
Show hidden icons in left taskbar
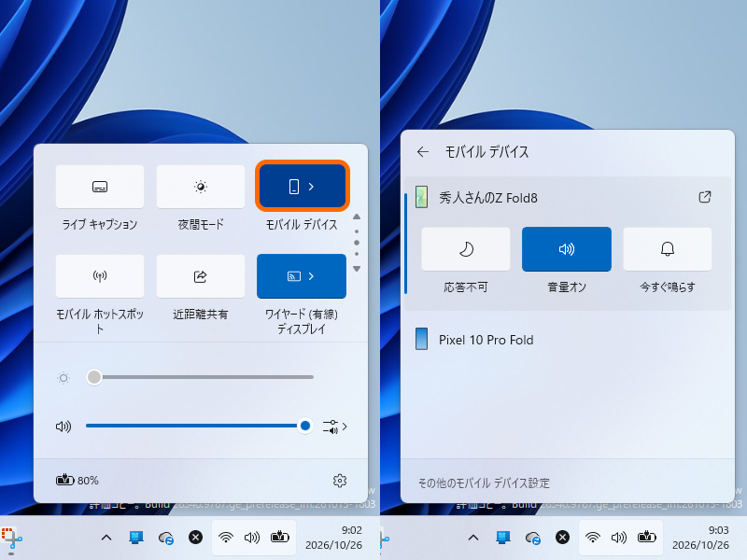pos(106,538)
